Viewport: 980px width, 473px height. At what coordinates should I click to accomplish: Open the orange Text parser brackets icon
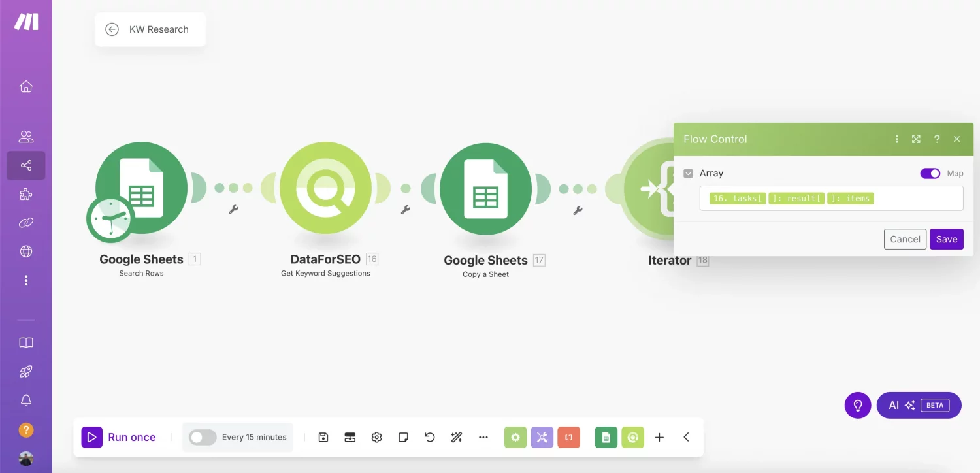tap(569, 437)
